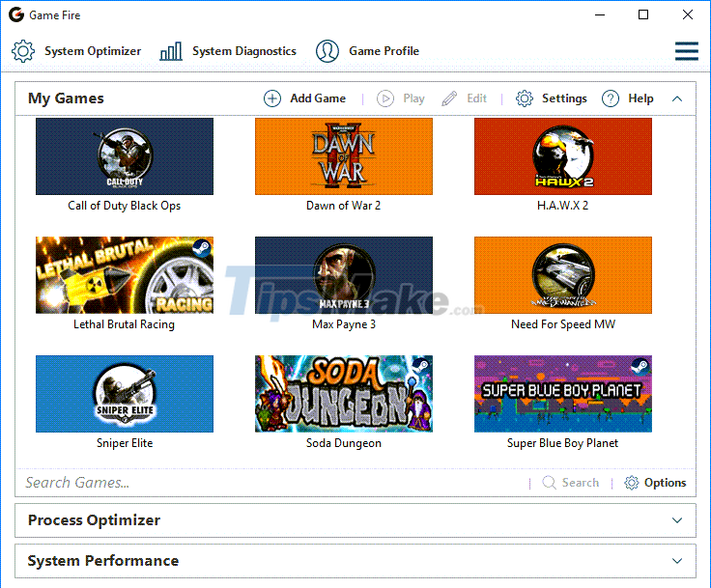Click the Steam badge on Lethal Brutal Racing

(x=201, y=247)
